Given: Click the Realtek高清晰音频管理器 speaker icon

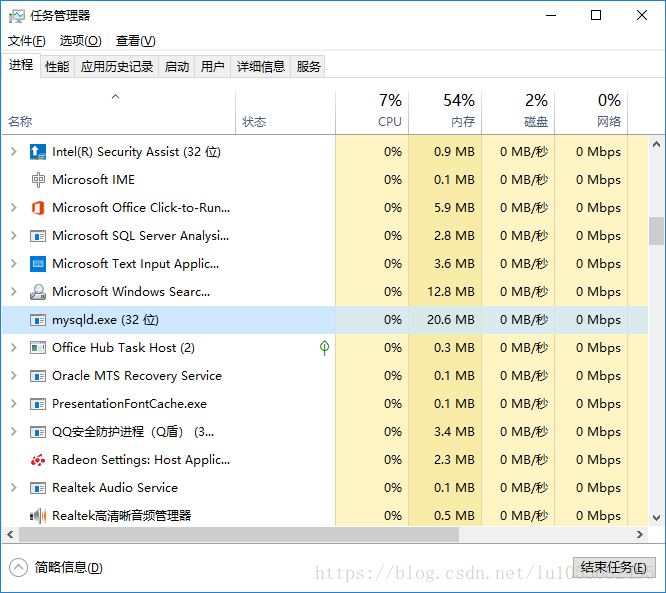Looking at the screenshot, I should click(x=38, y=516).
